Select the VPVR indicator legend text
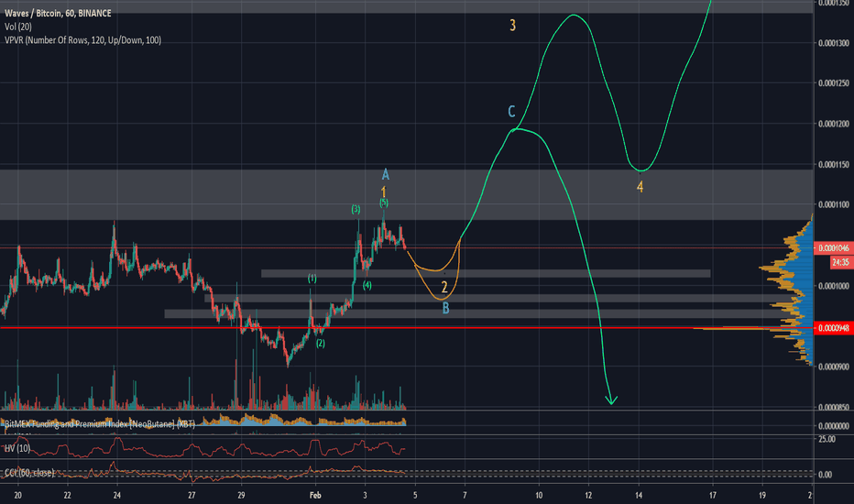The height and width of the screenshot is (504, 854). click(x=82, y=40)
